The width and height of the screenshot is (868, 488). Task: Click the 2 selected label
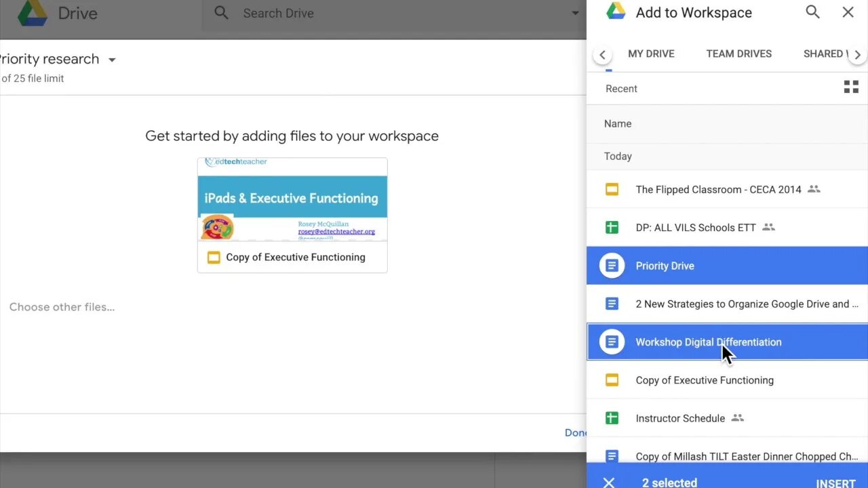pos(669,483)
